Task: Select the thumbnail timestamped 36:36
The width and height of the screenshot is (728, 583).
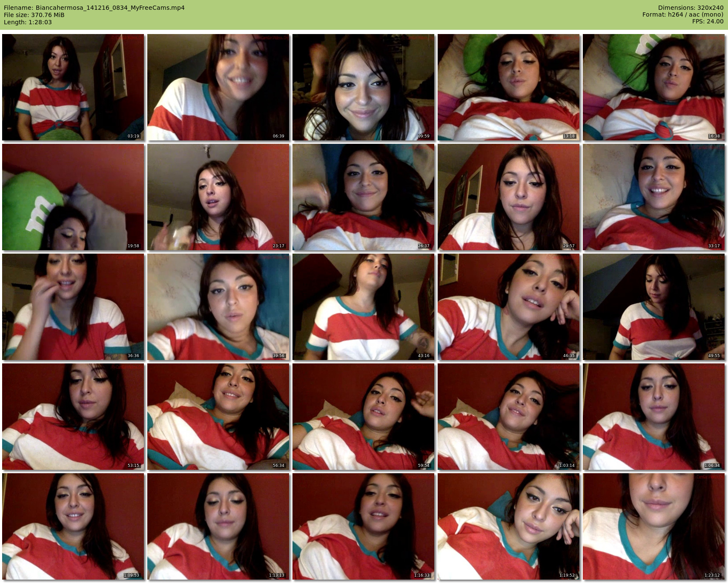Action: click(x=73, y=307)
